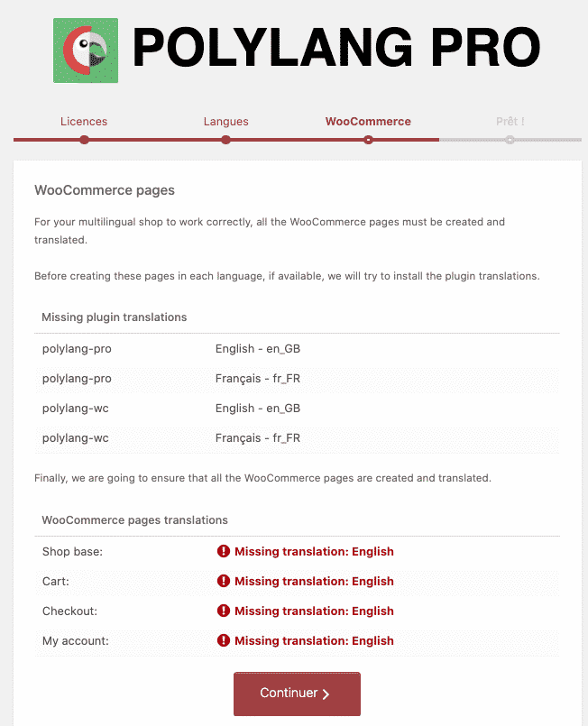Select the Langues step circle marker
Viewport: 588px width, 726px height.
pyautogui.click(x=225, y=140)
